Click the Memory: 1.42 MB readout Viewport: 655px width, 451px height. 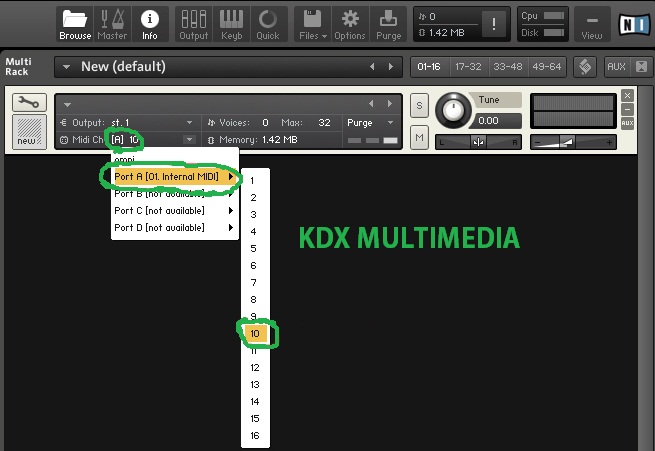click(254, 140)
